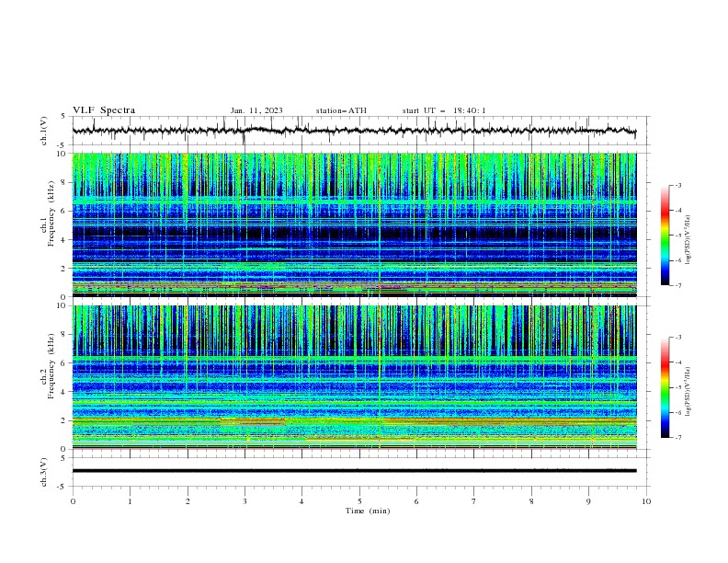
Task: Click the ch.2 color bar "-7" tick label
Action: pyautogui.click(x=678, y=438)
